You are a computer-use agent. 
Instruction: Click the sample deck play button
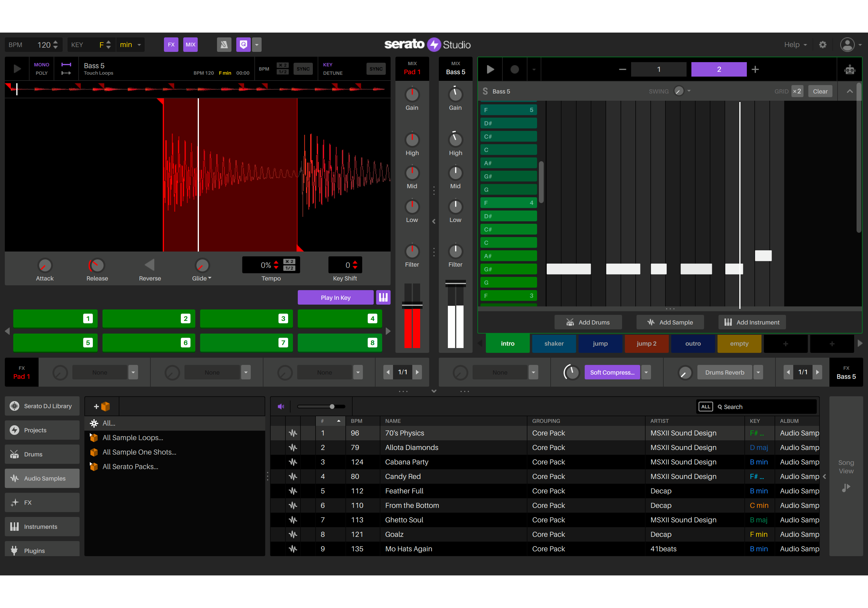[17, 69]
